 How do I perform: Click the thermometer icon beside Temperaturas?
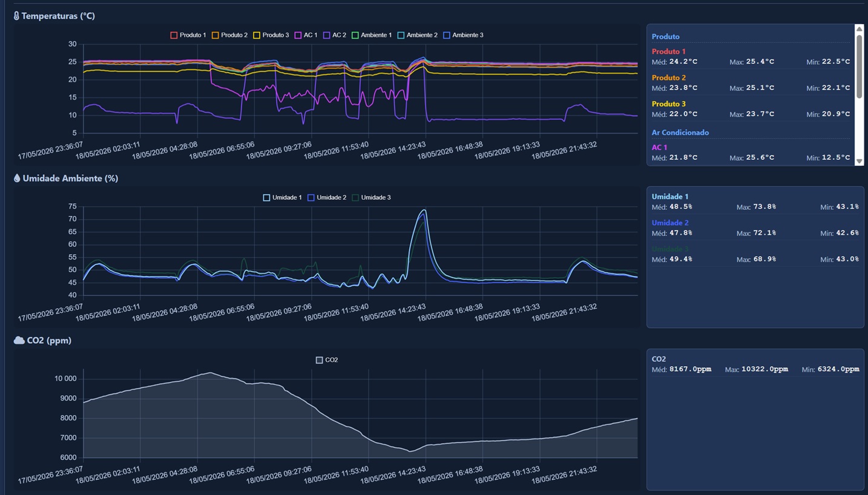(16, 16)
